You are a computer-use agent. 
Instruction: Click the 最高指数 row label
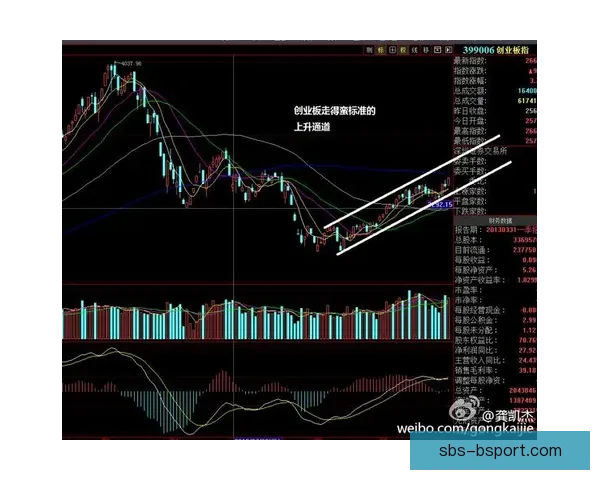click(470, 131)
